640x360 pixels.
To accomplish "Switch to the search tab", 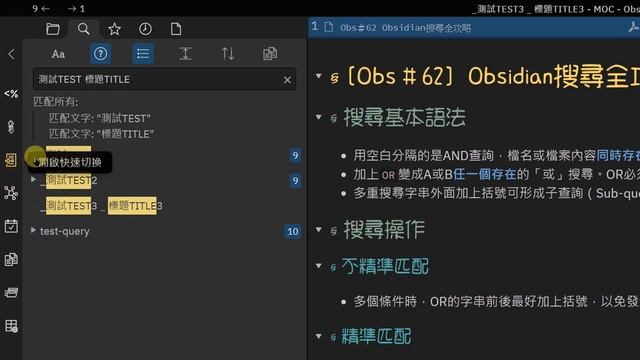I will 83,29.
